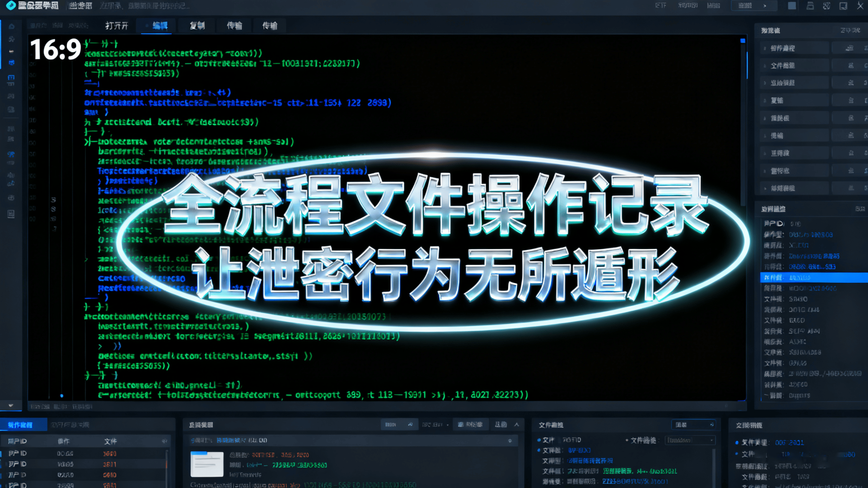The height and width of the screenshot is (488, 868).
Task: Click the sort icon beside 文件 column header
Action: pos(164,441)
